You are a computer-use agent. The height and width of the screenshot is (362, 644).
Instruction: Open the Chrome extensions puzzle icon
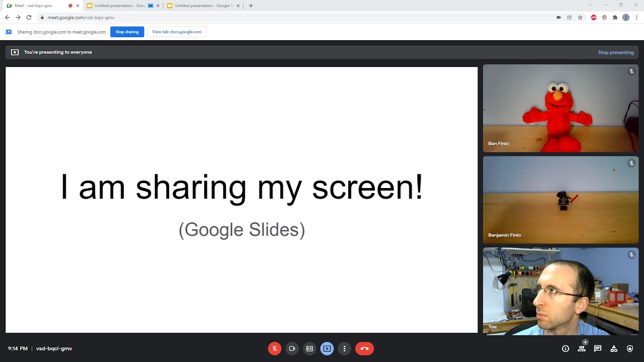[x=615, y=17]
